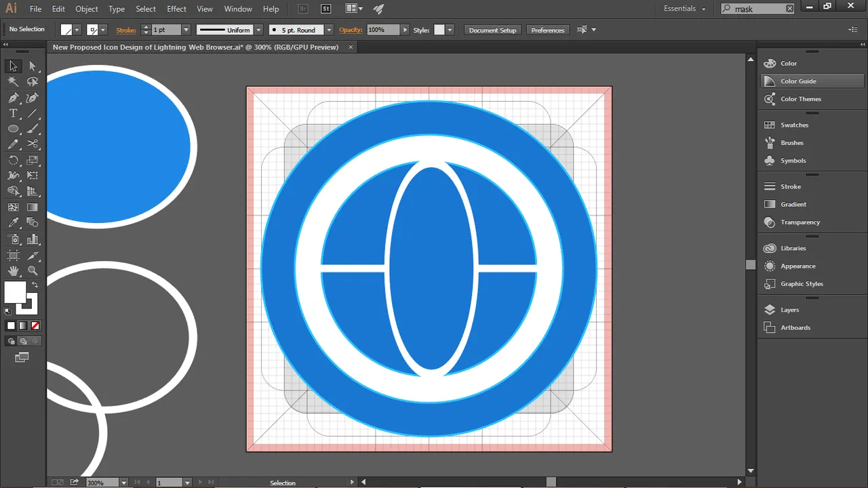Choose the Symbol Sprayer tool
This screenshot has width=868, height=488.
(13, 239)
